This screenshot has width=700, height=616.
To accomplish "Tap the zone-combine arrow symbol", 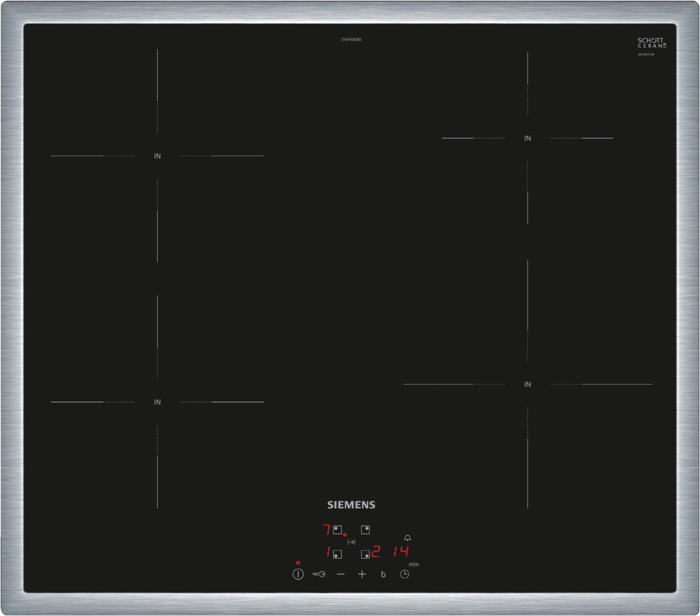I will tap(351, 542).
